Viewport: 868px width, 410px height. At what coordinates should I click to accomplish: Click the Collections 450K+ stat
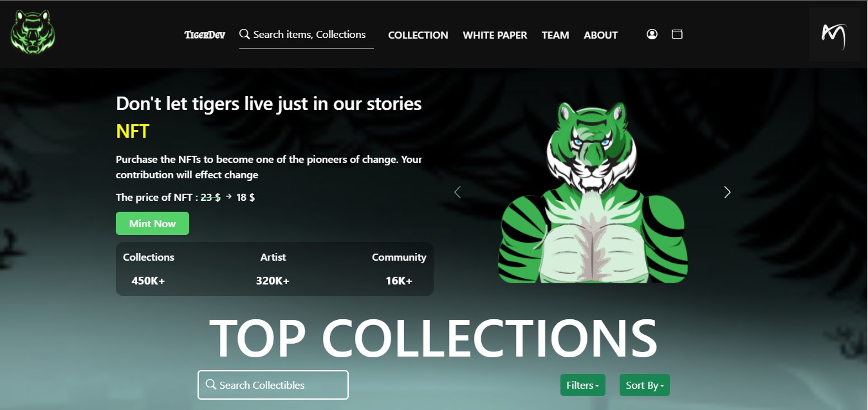click(149, 269)
